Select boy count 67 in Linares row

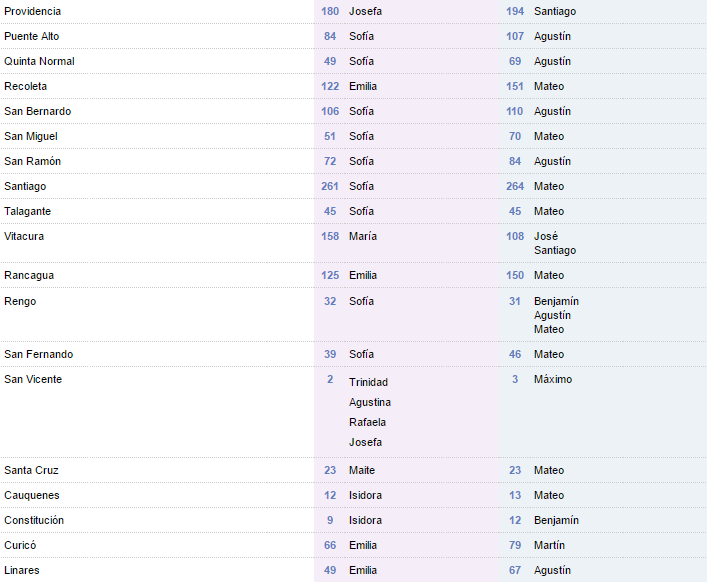(x=515, y=570)
